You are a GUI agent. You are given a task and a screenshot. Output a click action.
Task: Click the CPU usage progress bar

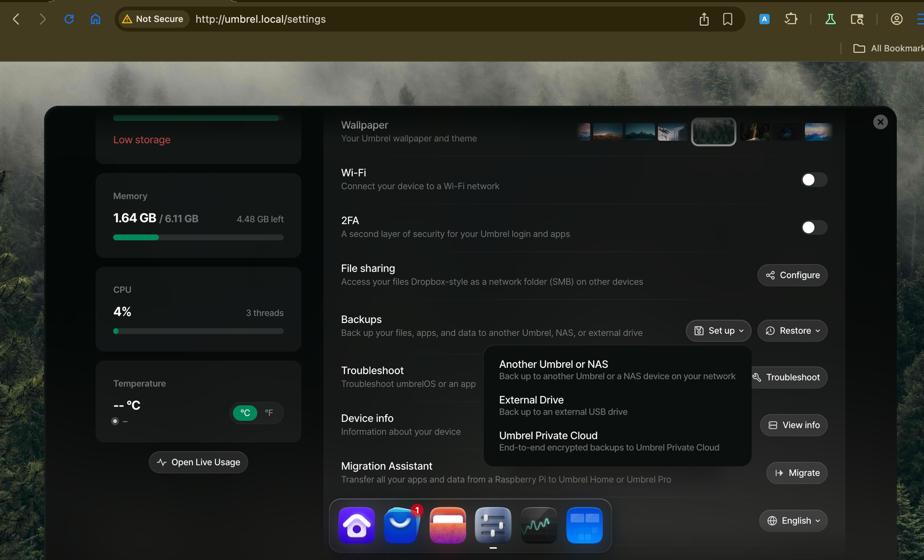(x=198, y=331)
